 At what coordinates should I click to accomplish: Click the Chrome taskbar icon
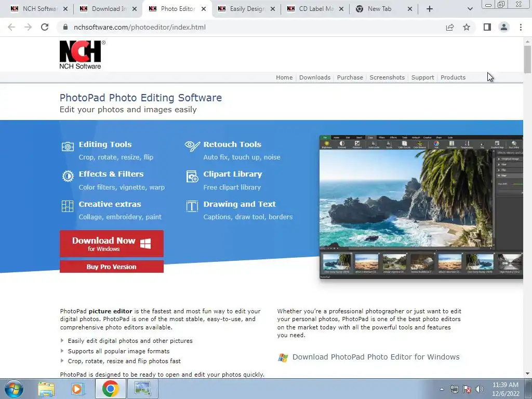pyautogui.click(x=110, y=389)
